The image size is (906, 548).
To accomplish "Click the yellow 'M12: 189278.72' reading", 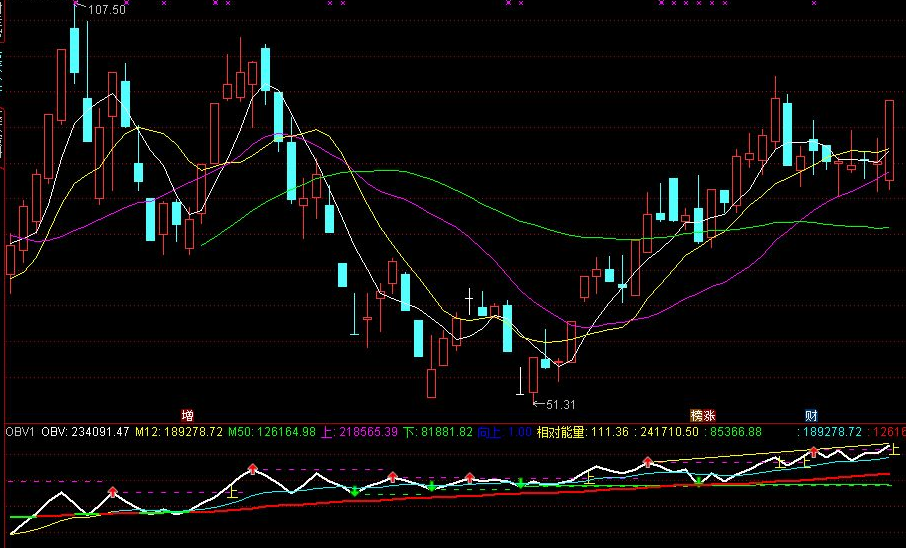I will [179, 432].
